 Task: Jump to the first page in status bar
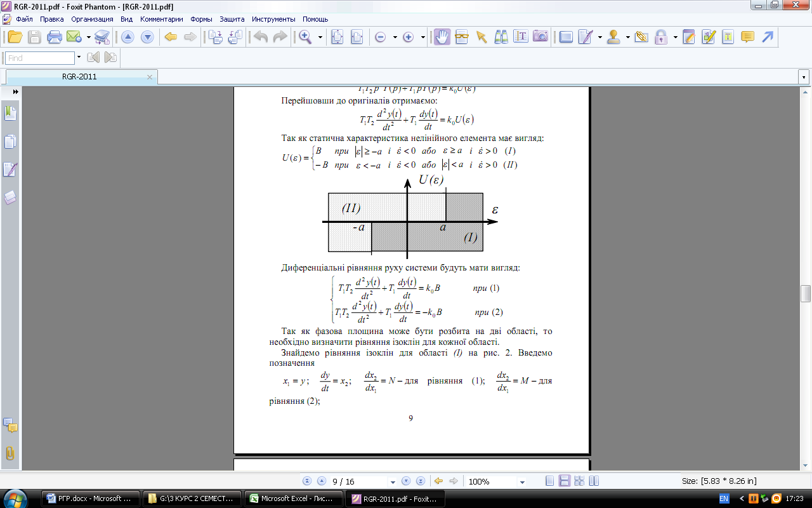[x=308, y=481]
